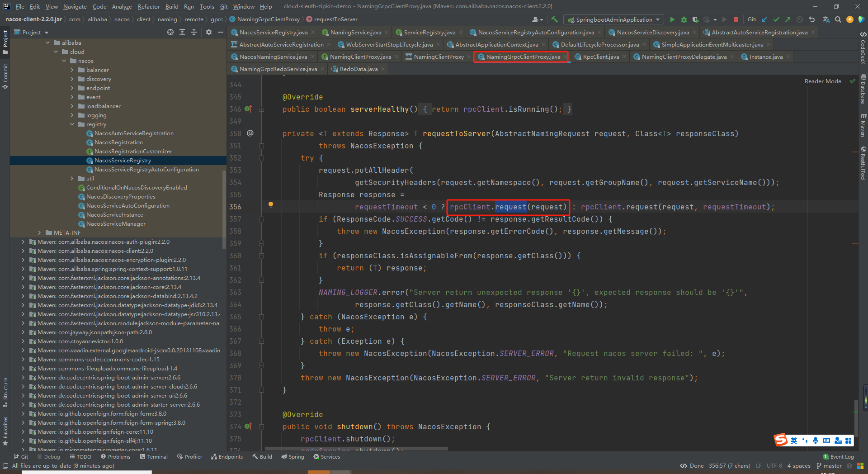This screenshot has width=868, height=474.
Task: Toggle Reader Mode in the editor
Action: click(x=823, y=81)
